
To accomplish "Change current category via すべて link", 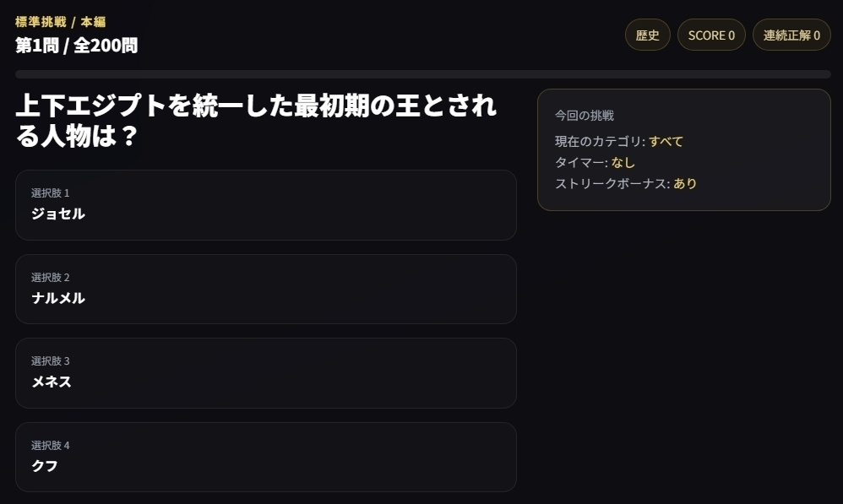I will tap(666, 142).
